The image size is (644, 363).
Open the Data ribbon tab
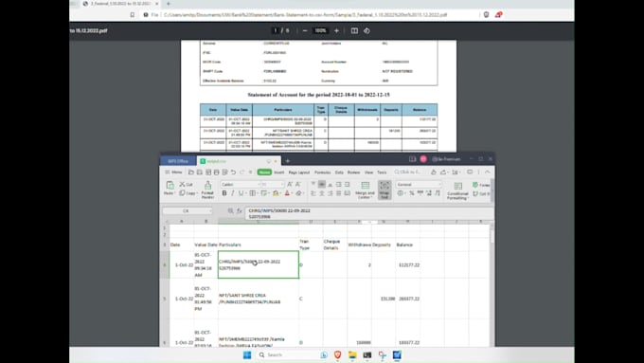coord(339,172)
